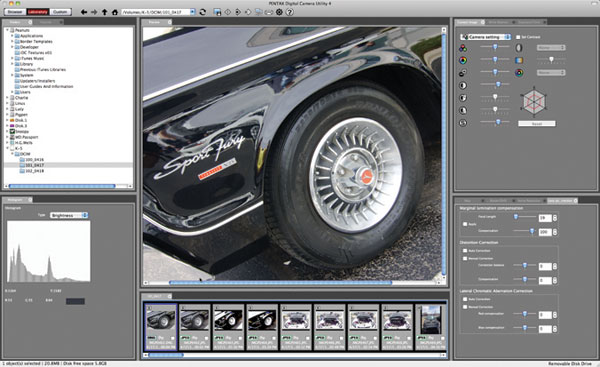Open the folder path dropdown arrow
Screen dimensions: 600x367
(x=192, y=12)
